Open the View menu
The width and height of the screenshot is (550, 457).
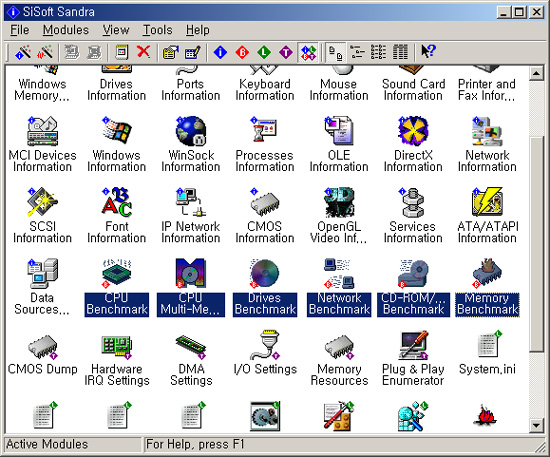click(x=116, y=30)
